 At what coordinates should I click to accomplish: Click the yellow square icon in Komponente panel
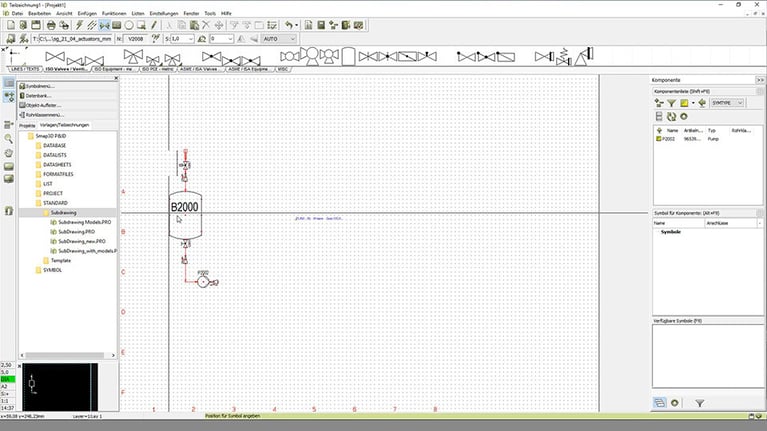(x=684, y=103)
